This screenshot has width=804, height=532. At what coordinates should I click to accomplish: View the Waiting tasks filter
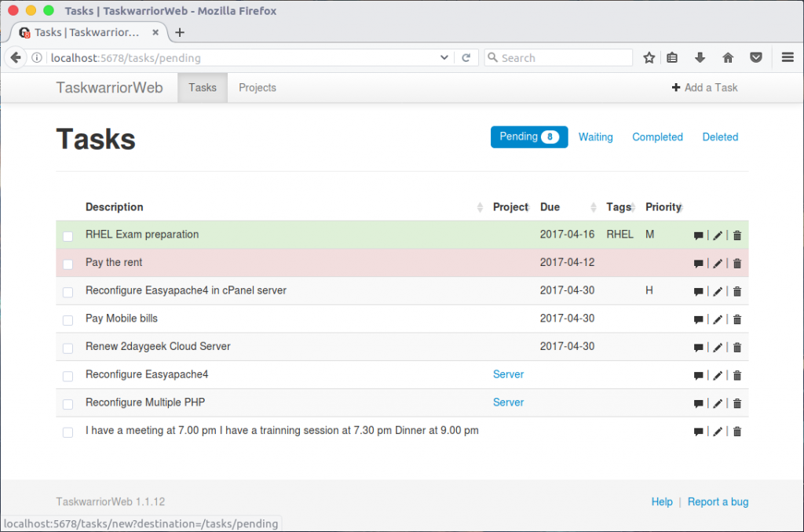pos(595,137)
